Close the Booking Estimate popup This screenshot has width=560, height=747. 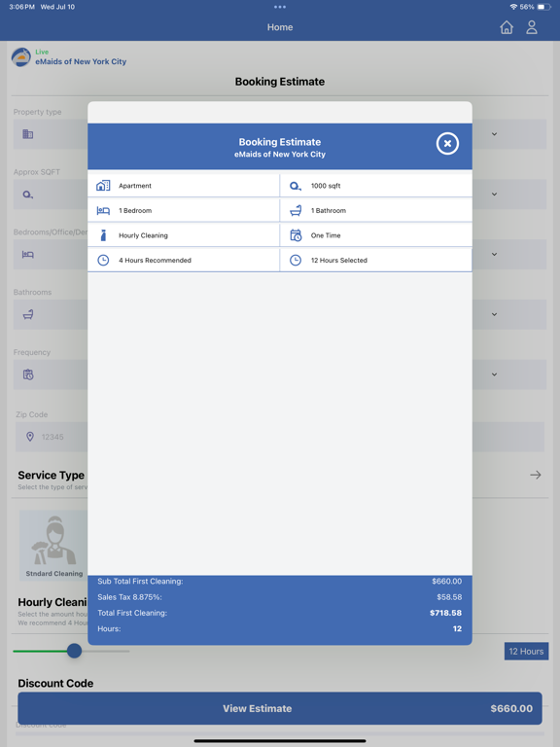click(x=447, y=143)
